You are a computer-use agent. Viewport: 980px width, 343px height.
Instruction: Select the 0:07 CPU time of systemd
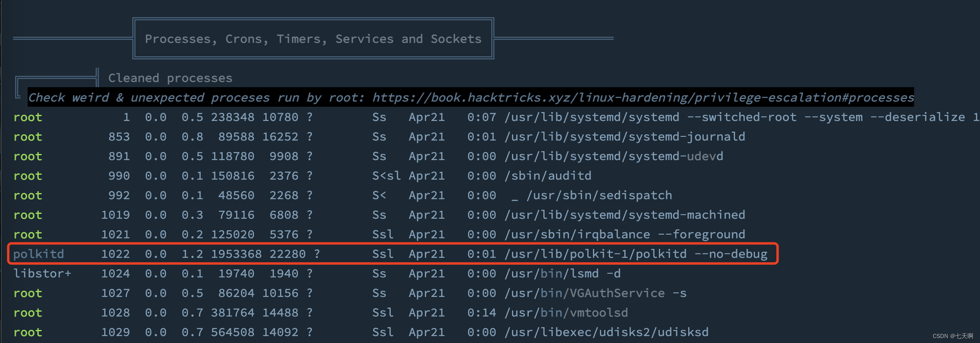[481, 117]
